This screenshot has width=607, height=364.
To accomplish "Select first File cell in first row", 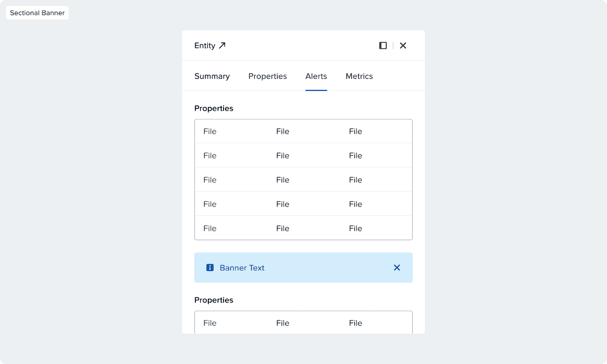I will pos(210,132).
